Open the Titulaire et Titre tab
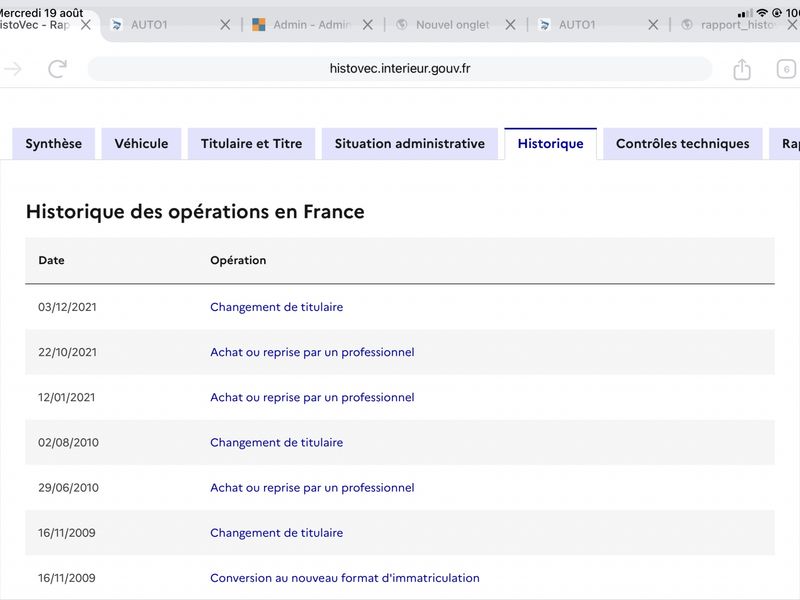 252,143
